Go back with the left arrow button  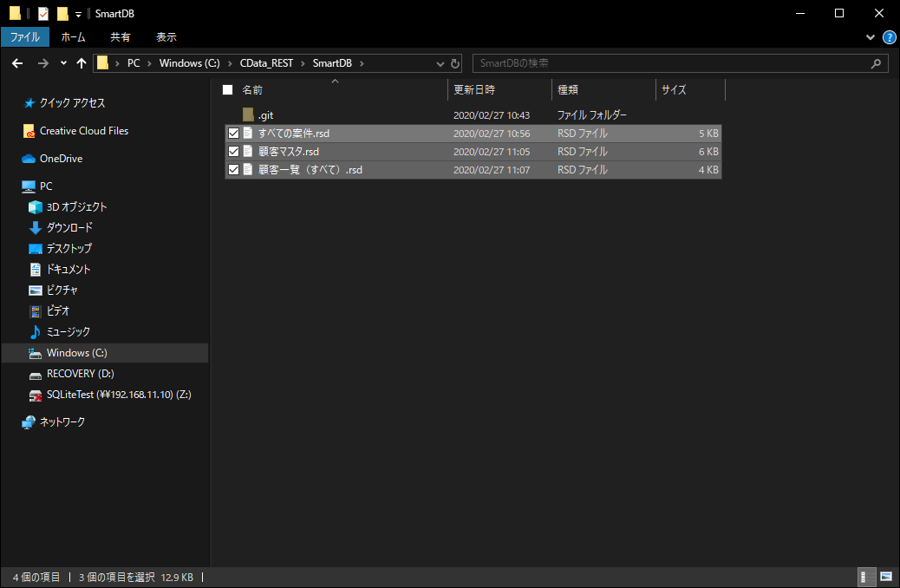[17, 63]
